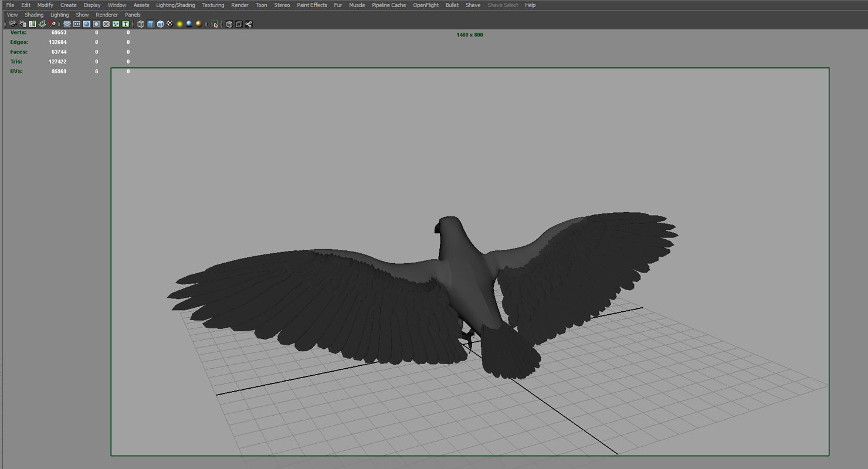This screenshot has height=469, width=868.
Task: Open the Stereo menu
Action: point(282,5)
